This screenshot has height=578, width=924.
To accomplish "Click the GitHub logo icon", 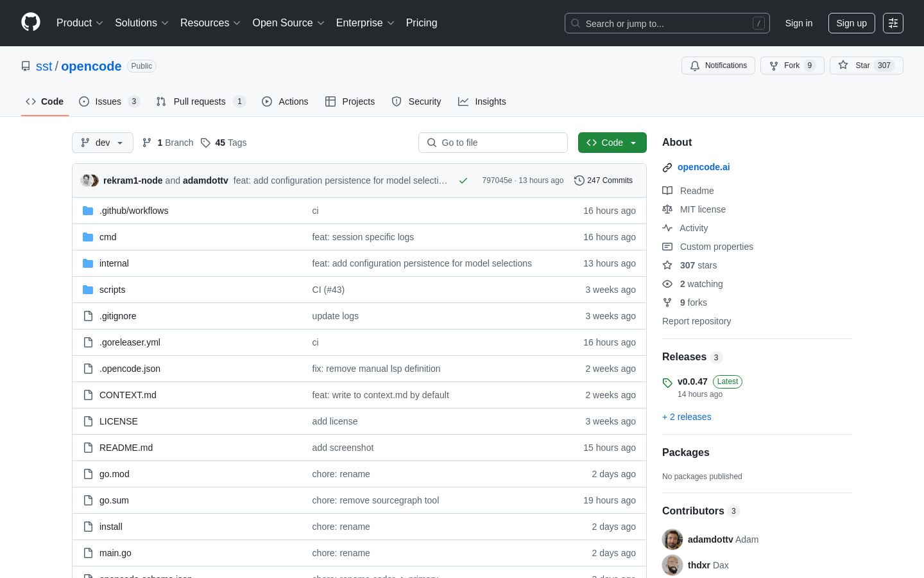I will point(31,22).
